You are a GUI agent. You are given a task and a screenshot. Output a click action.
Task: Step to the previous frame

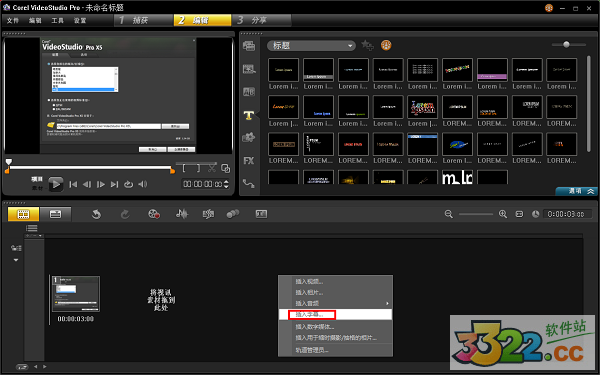pyautogui.click(x=87, y=184)
